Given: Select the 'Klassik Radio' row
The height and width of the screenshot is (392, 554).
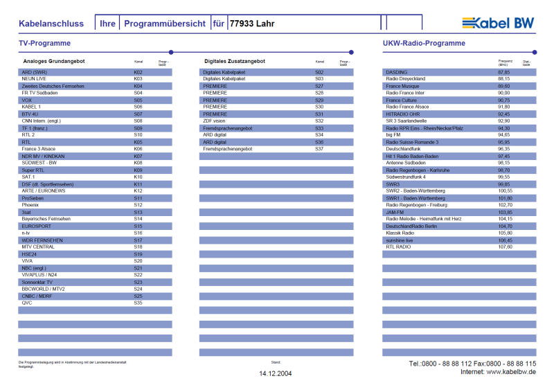Looking at the screenshot, I should click(459, 233).
